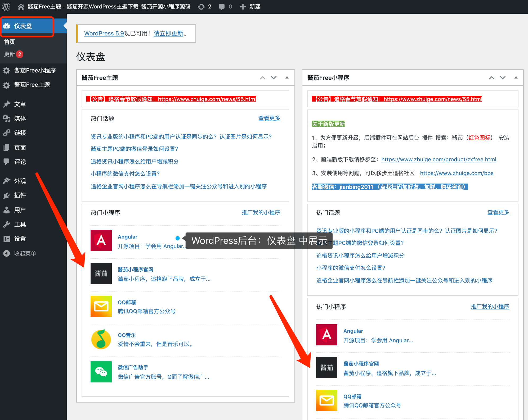The width and height of the screenshot is (528, 420).
Task: Open 酱茄主题PC端的微信登录如何设置 in left panel
Action: pyautogui.click(x=134, y=149)
